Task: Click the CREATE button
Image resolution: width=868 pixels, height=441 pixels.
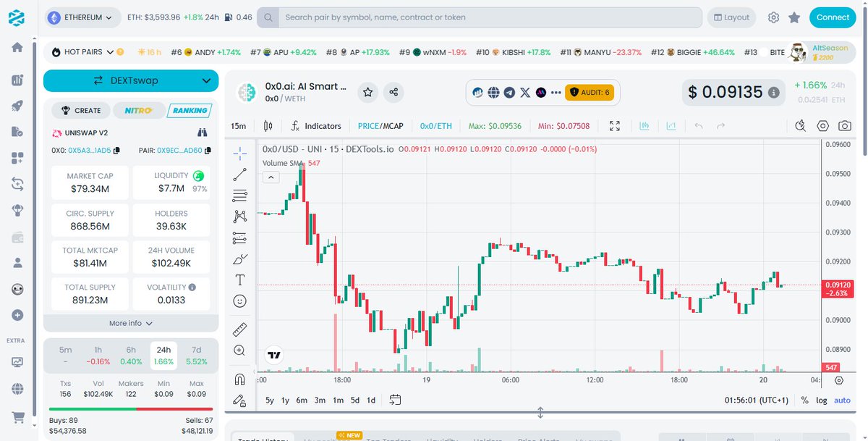Action: [x=81, y=110]
